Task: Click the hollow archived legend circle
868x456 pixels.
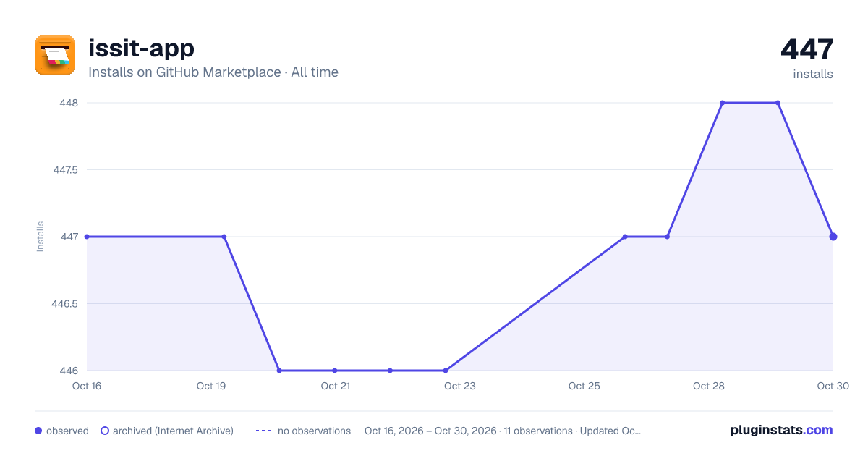Action: (104, 431)
